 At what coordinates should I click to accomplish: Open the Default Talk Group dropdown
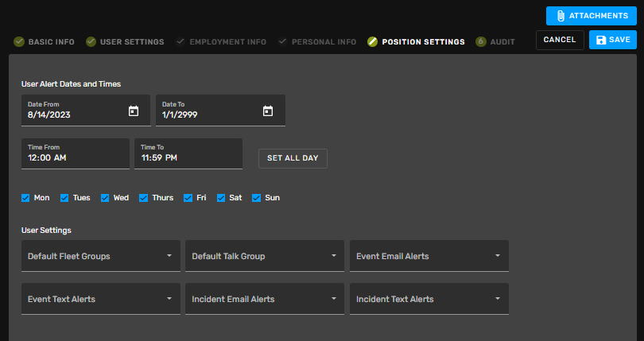[265, 256]
